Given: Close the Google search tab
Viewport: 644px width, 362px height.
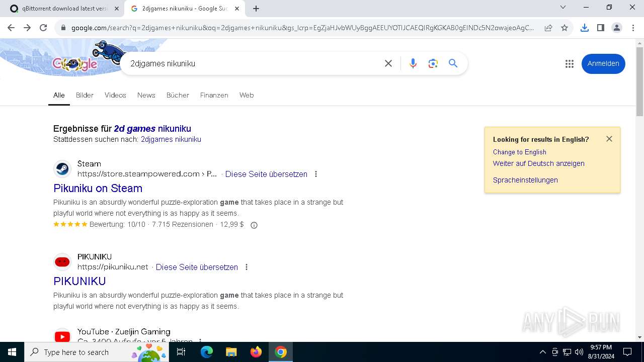Looking at the screenshot, I should click(237, 9).
